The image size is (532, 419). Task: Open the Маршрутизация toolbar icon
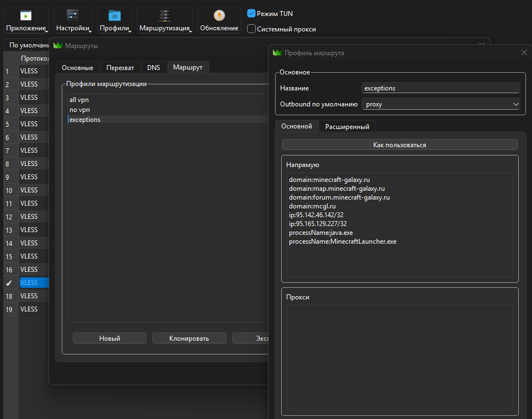click(x=164, y=15)
